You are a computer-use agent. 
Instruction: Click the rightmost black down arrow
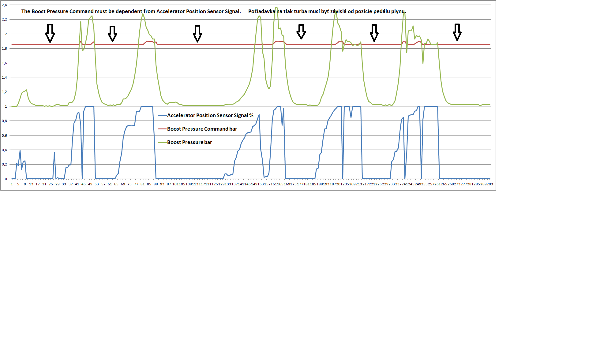457,32
